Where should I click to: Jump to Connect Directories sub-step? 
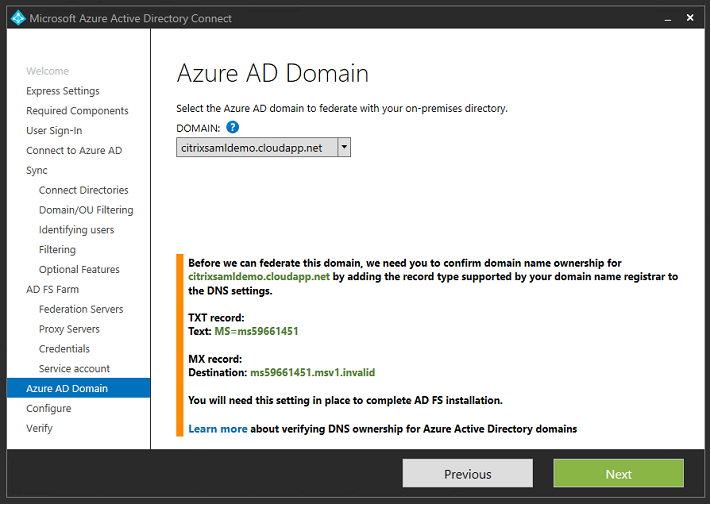(83, 190)
